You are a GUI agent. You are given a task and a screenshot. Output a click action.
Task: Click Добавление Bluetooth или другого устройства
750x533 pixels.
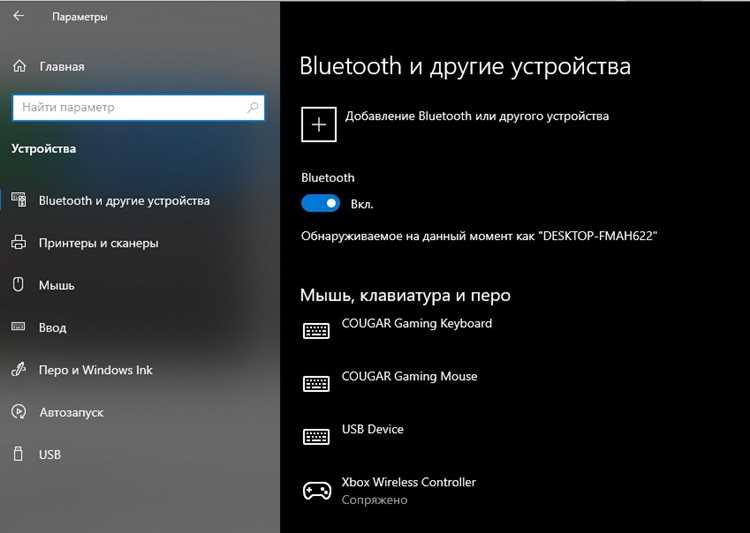pos(476,116)
